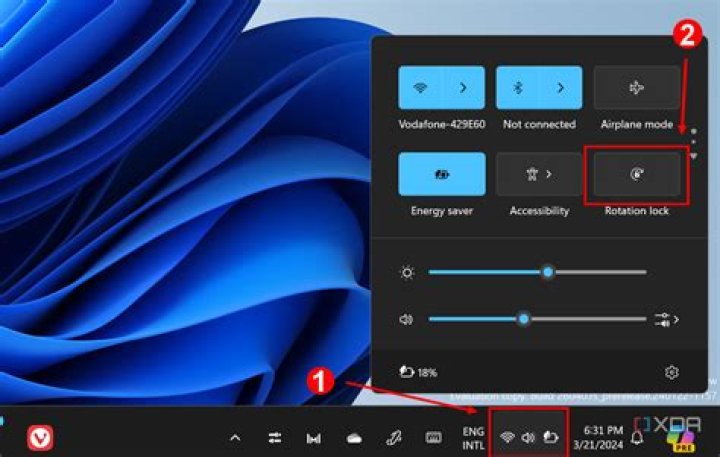Viewport: 720px width, 457px height.
Task: Mute sound using the speaker icon
Action: [x=406, y=319]
